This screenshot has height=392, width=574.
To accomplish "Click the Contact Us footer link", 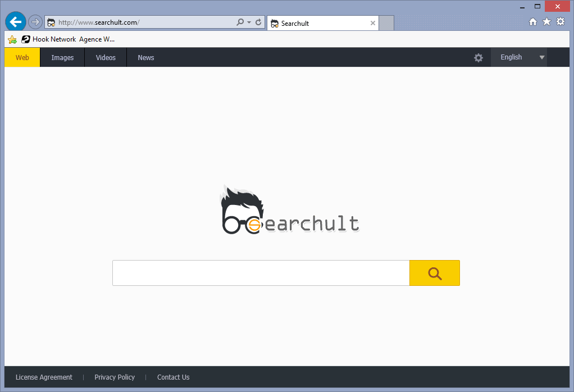I will click(173, 377).
